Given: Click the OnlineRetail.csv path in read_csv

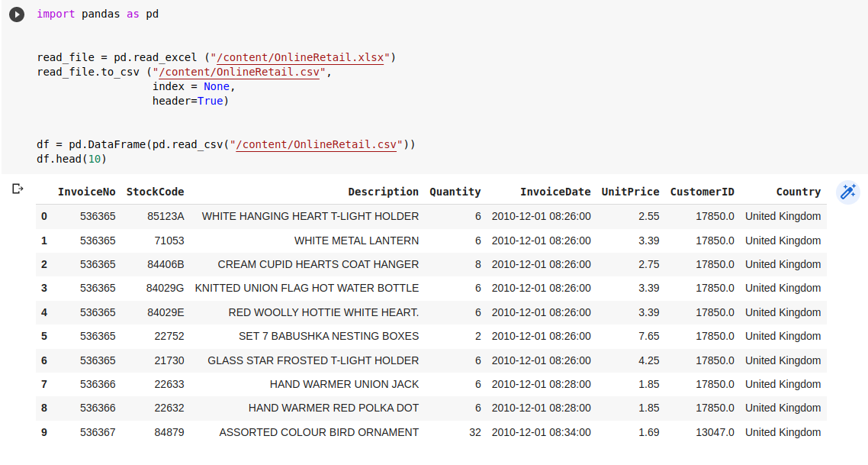Looking at the screenshot, I should tap(317, 144).
